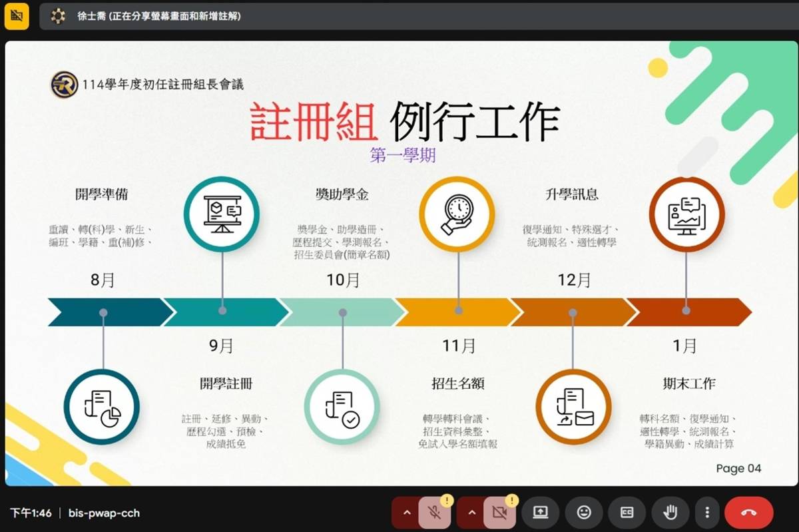
Task: Click the 11月 month label
Action: click(x=459, y=346)
